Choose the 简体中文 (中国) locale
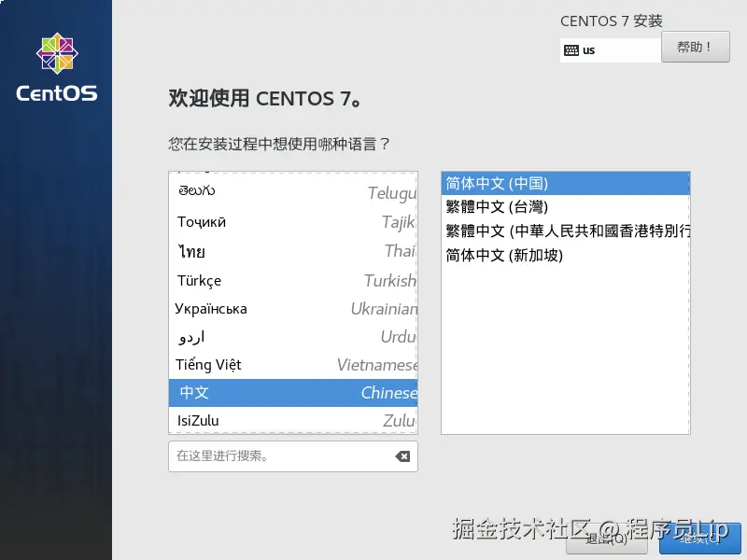This screenshot has width=747, height=560. (560, 183)
